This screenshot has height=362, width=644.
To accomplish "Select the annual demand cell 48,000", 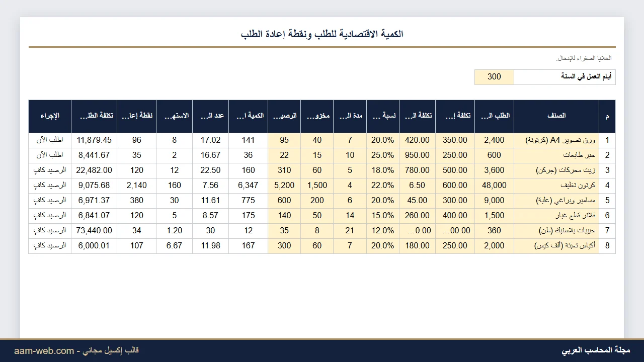I will 494,186.
